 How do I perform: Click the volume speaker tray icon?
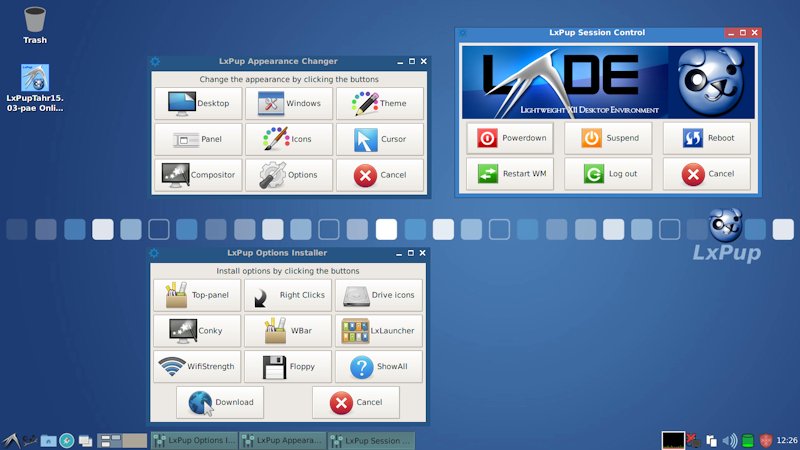coord(730,440)
